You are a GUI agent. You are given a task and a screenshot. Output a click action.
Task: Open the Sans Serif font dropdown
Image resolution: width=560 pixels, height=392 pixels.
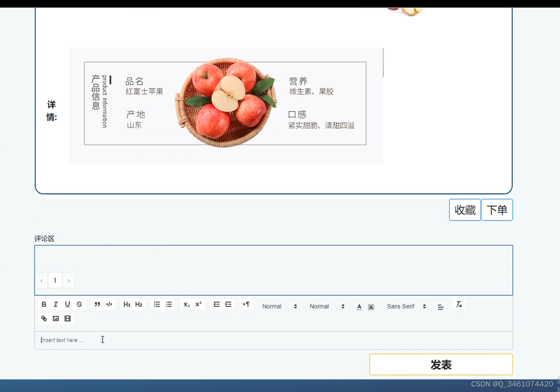[406, 307]
